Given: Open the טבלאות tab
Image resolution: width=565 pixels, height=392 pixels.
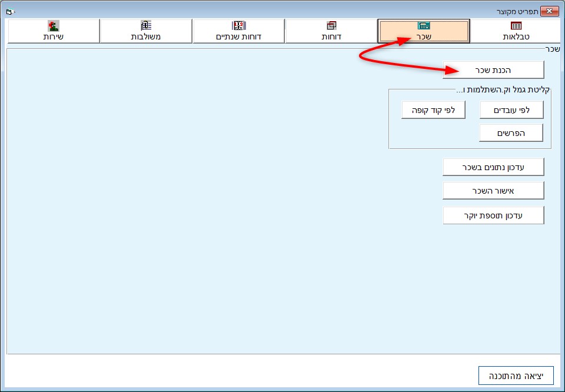Looking at the screenshot, I should (x=516, y=31).
